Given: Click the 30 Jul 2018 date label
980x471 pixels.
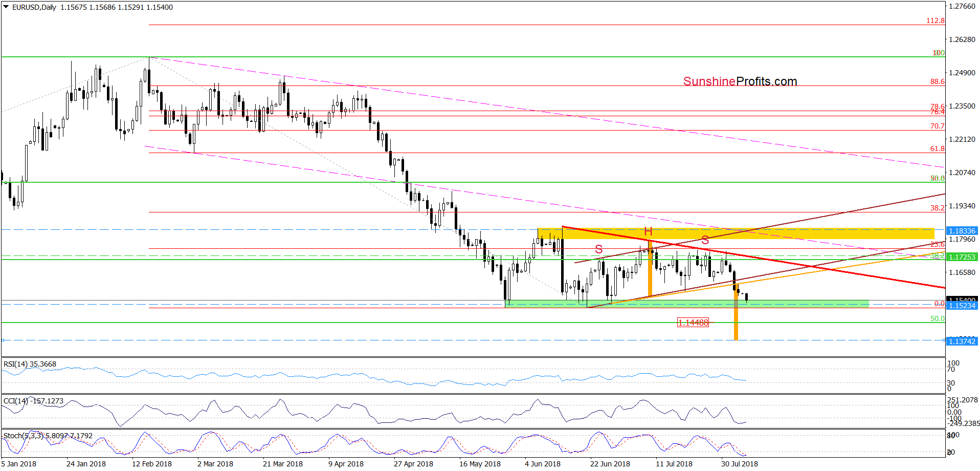Looking at the screenshot, I should tap(740, 464).
